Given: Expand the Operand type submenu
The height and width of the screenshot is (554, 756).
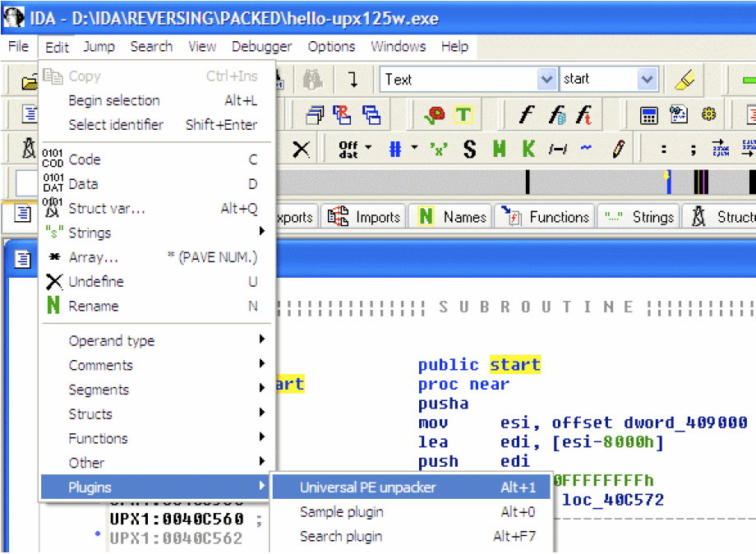Looking at the screenshot, I should [x=157, y=341].
